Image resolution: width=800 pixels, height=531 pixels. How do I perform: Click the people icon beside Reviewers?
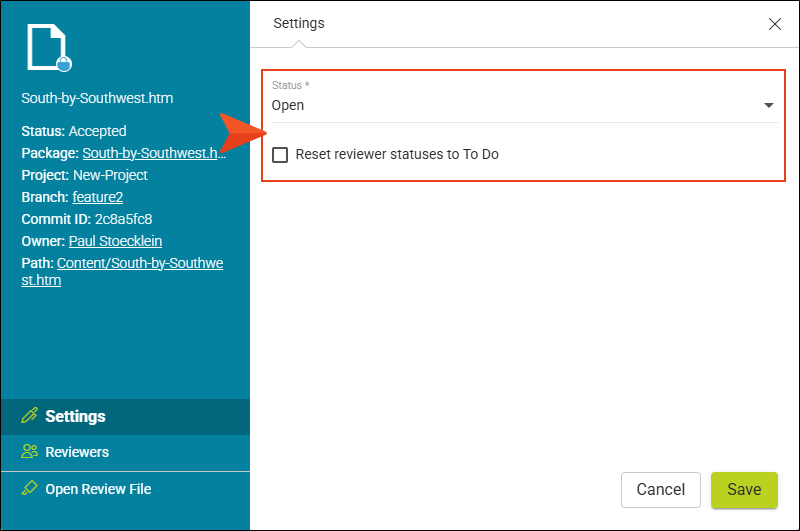point(29,451)
